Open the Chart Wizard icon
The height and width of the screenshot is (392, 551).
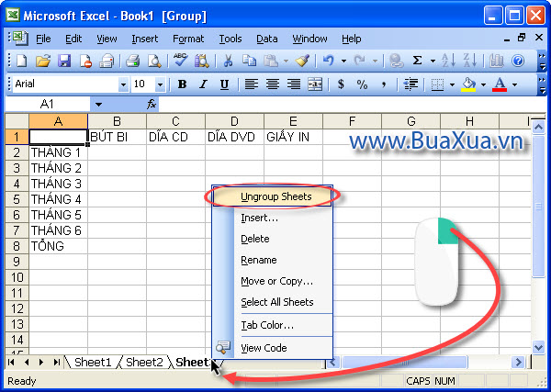tap(496, 62)
